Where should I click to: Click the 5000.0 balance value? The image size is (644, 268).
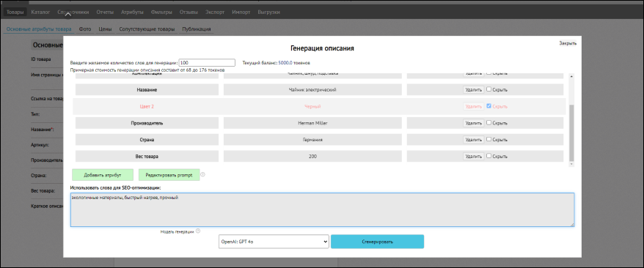[285, 63]
